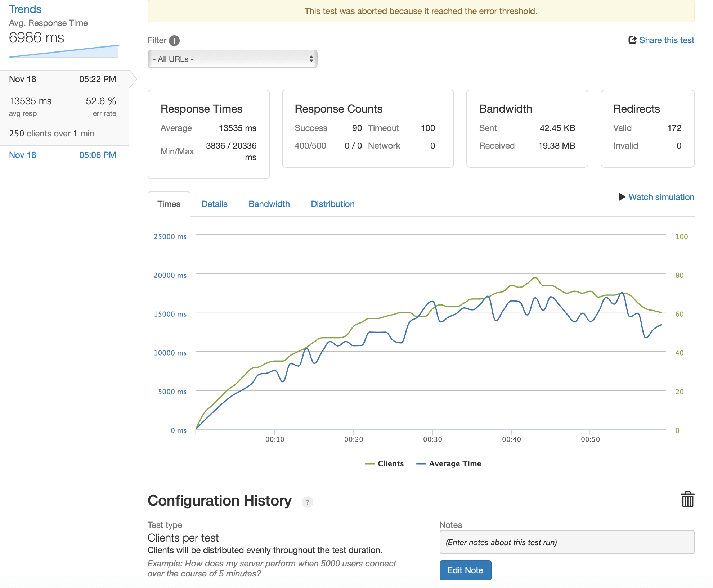Click the Filter info exclamation icon
The image size is (713, 588).
pos(174,41)
